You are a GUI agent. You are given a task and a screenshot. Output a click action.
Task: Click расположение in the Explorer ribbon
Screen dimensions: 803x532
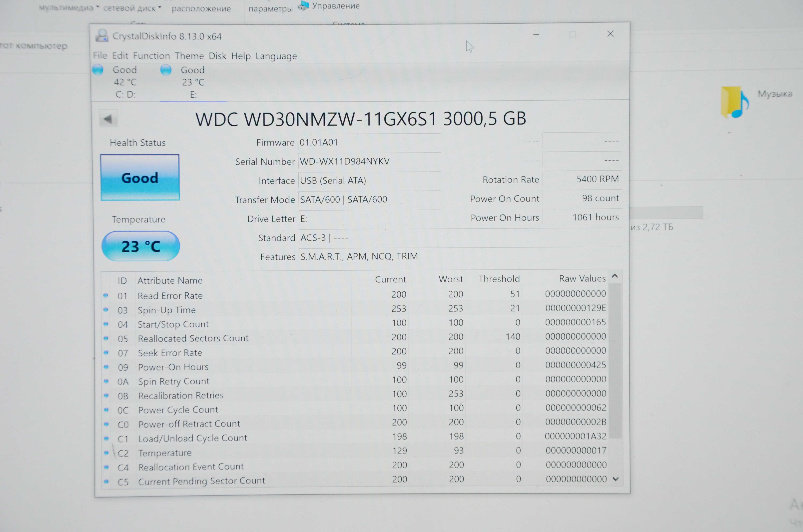(x=201, y=8)
